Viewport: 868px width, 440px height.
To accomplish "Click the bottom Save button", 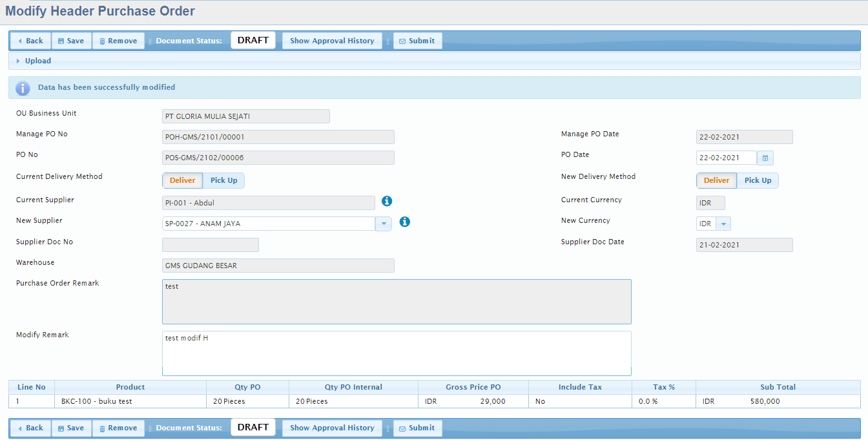I will coord(71,428).
